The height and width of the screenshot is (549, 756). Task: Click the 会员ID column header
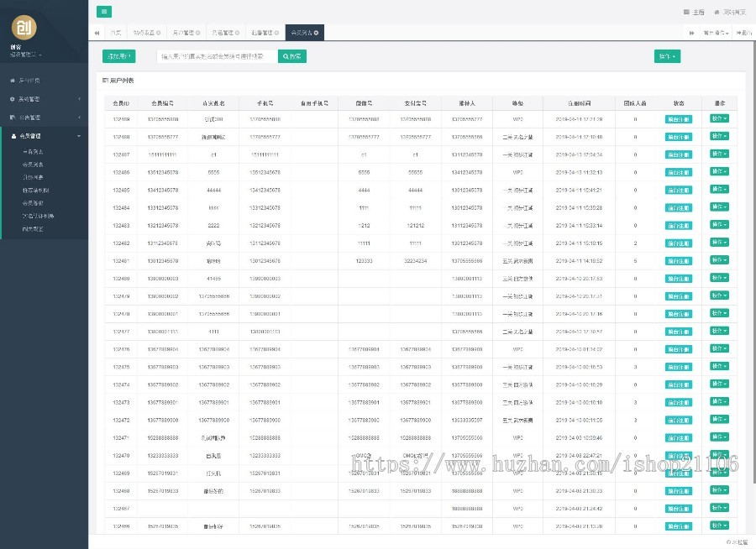[121, 103]
